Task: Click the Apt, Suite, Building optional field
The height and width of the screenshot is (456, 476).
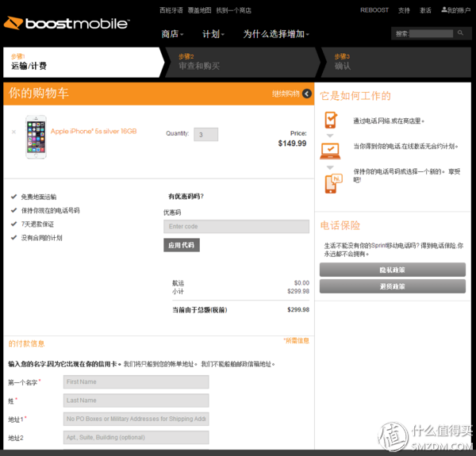Action: (136, 438)
